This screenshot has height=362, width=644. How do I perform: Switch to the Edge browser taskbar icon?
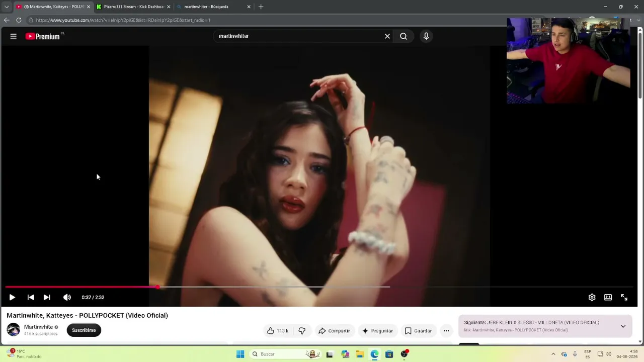click(375, 354)
